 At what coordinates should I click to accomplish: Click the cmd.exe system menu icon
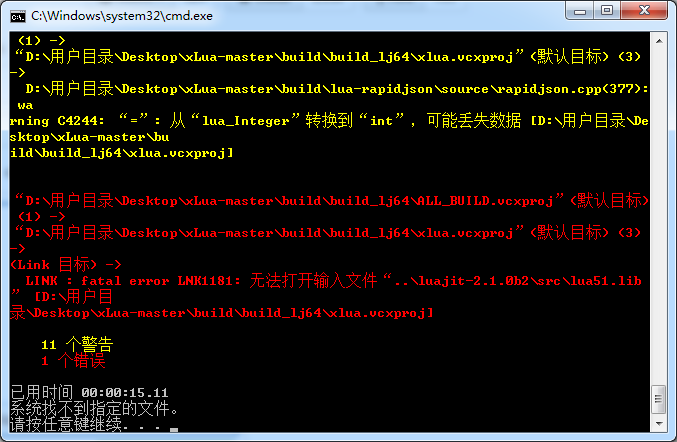pyautogui.click(x=18, y=17)
